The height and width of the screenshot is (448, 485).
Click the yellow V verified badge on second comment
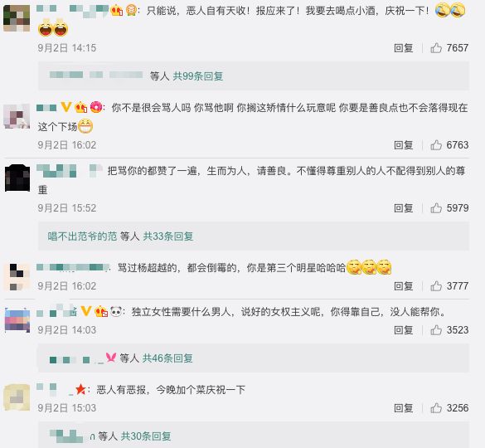pyautogui.click(x=65, y=107)
